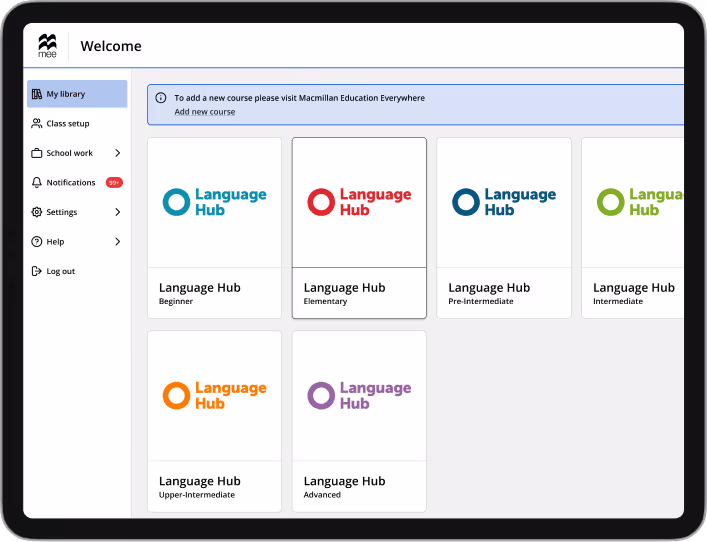Open Notifications menu item
Viewport: 707px width, 542px height.
[77, 183]
